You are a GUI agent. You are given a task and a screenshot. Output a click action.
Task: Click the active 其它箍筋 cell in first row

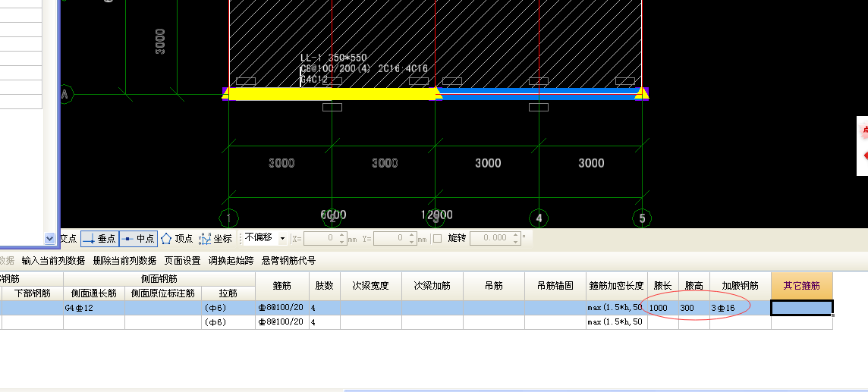tap(801, 308)
